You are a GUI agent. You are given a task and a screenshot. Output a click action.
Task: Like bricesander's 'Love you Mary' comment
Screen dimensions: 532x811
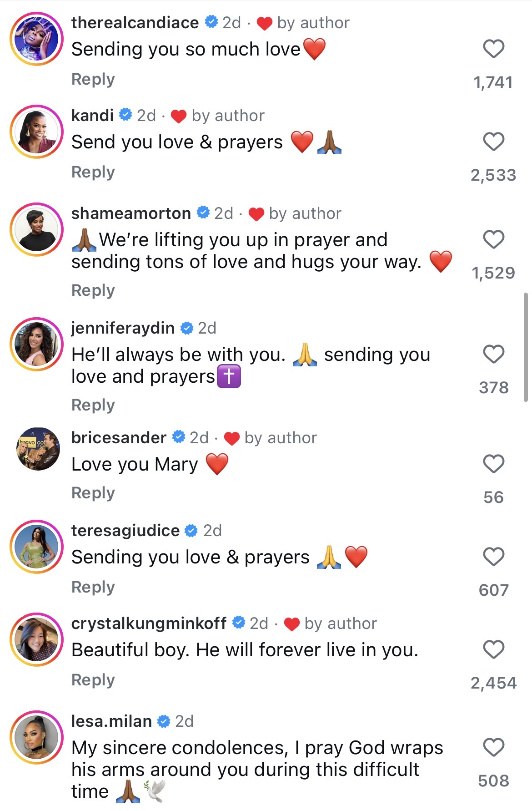[493, 464]
